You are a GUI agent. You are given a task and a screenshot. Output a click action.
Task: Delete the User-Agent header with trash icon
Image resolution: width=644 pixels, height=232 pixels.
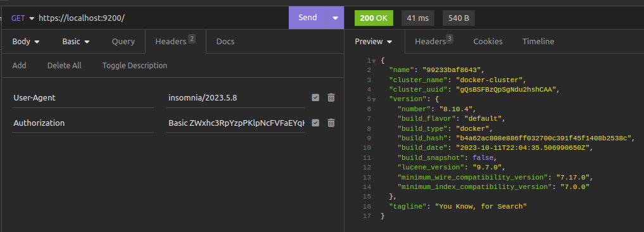tap(331, 97)
